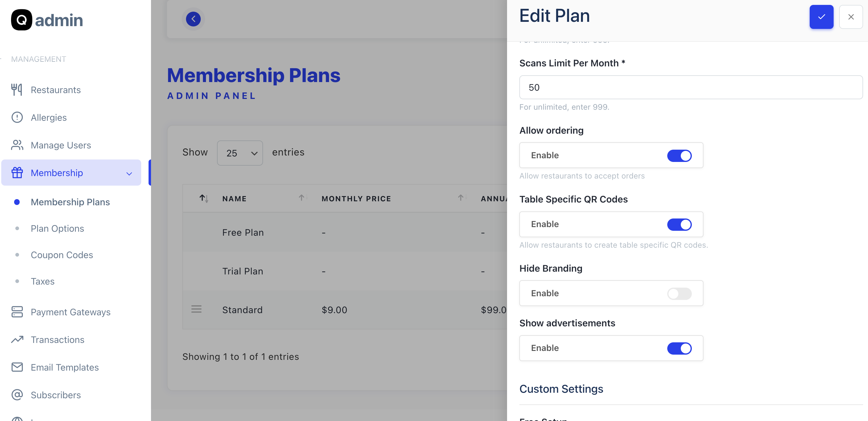The image size is (868, 421).
Task: Collapse the Membership menu chevron
Action: pyautogui.click(x=129, y=173)
